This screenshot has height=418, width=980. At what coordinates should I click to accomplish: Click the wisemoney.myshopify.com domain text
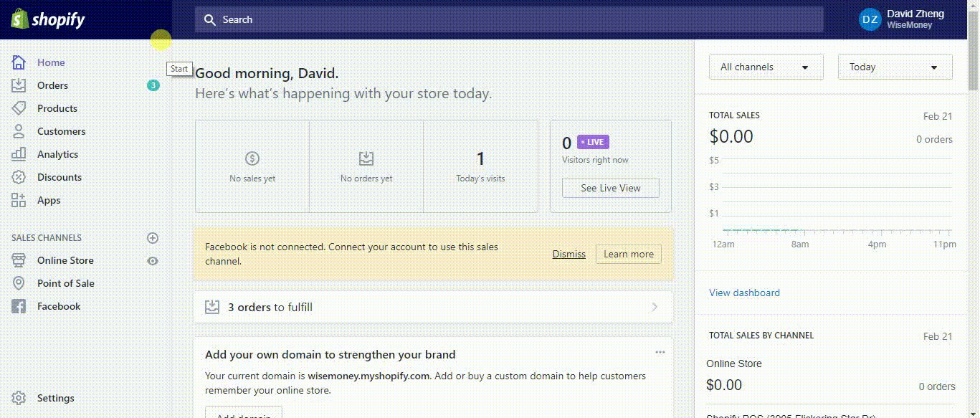pos(368,376)
